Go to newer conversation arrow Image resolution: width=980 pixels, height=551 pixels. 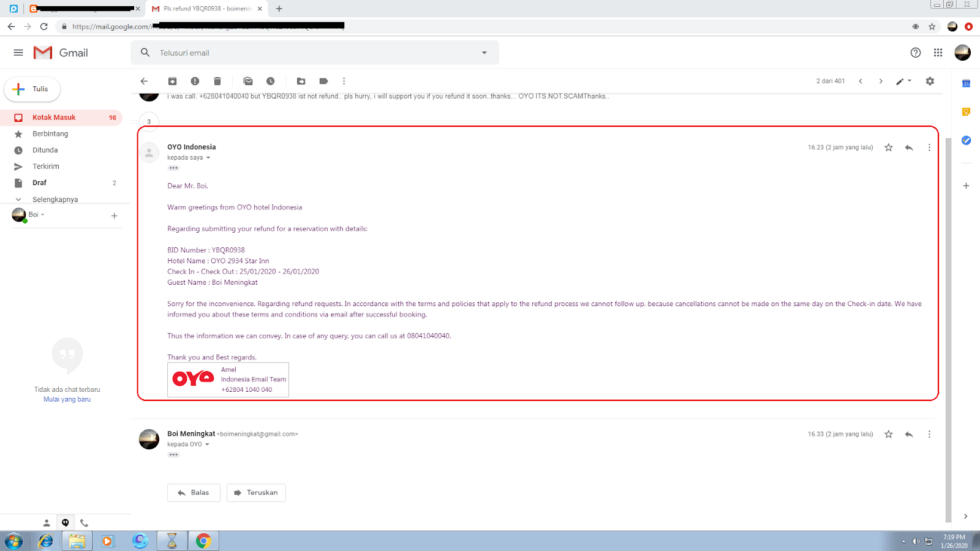[x=861, y=81]
